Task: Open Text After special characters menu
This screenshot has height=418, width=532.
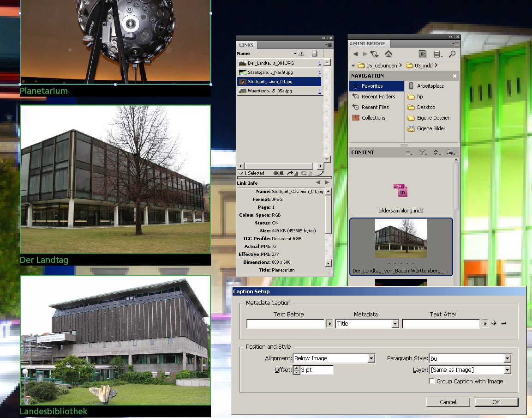Action: tap(485, 324)
